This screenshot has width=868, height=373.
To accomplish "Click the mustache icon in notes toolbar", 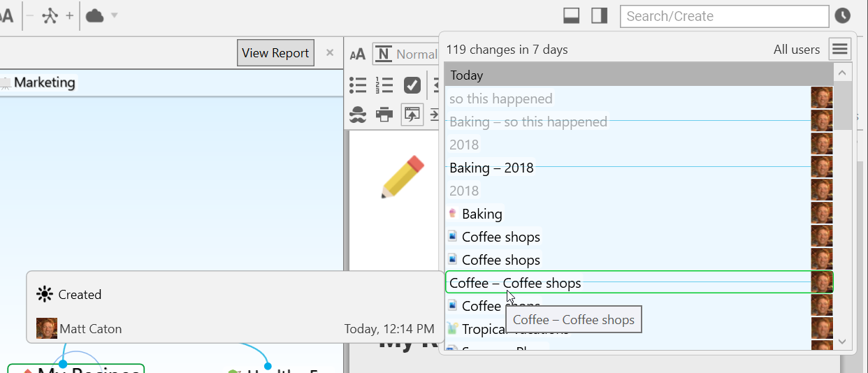I will pos(358,114).
